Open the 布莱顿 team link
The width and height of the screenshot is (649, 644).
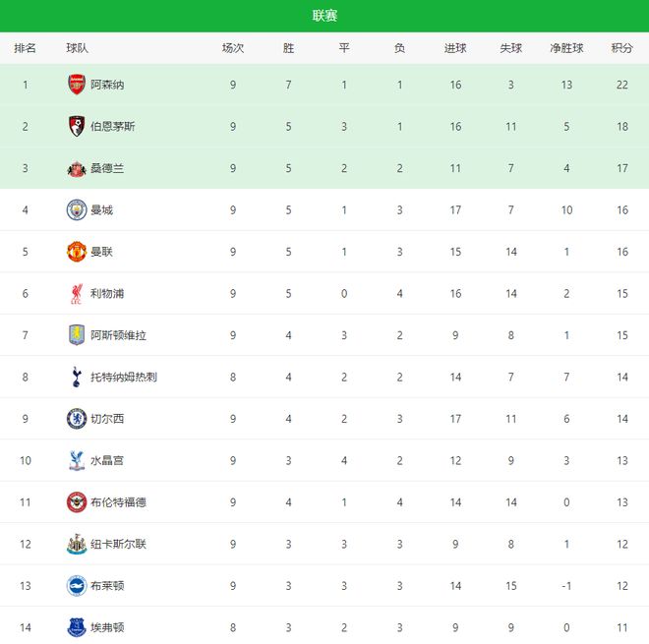click(107, 586)
